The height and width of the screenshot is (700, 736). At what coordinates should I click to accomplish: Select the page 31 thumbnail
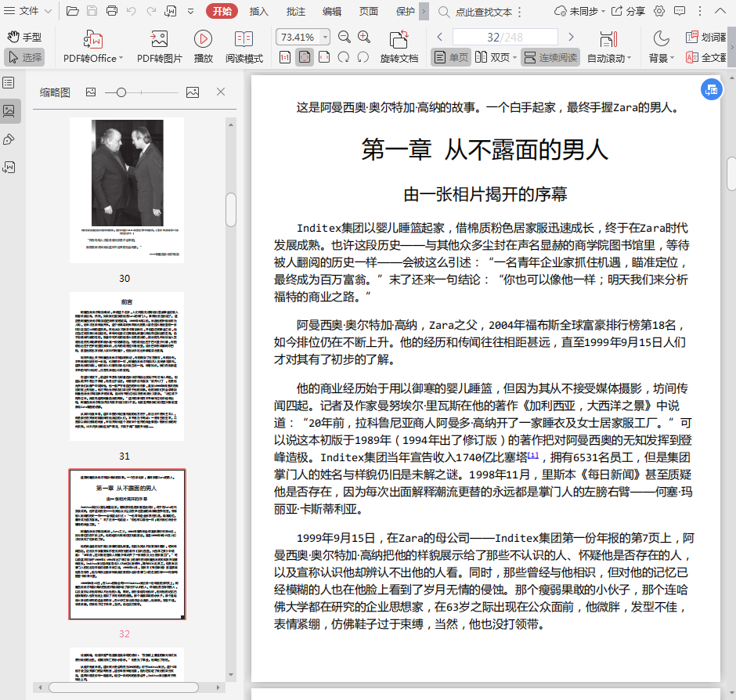[x=126, y=366]
